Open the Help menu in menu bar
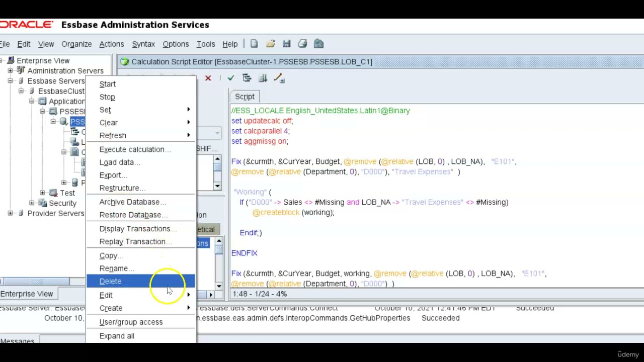 pyautogui.click(x=230, y=44)
